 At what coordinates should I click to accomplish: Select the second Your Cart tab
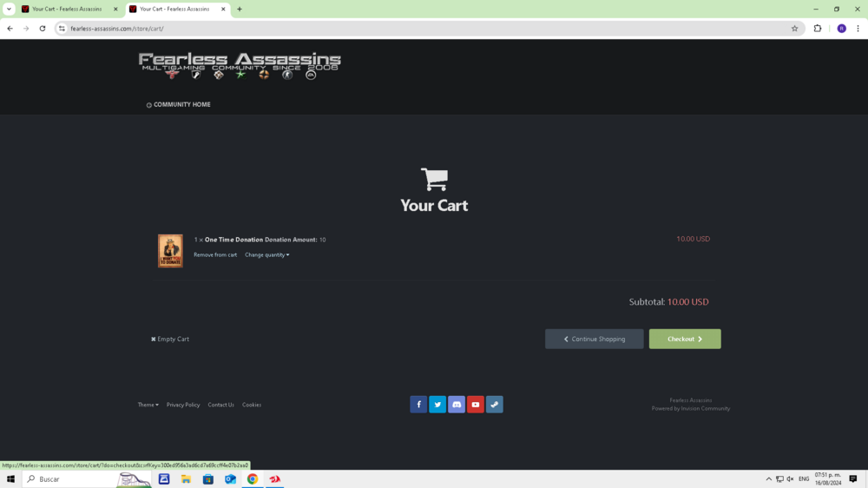(x=176, y=9)
